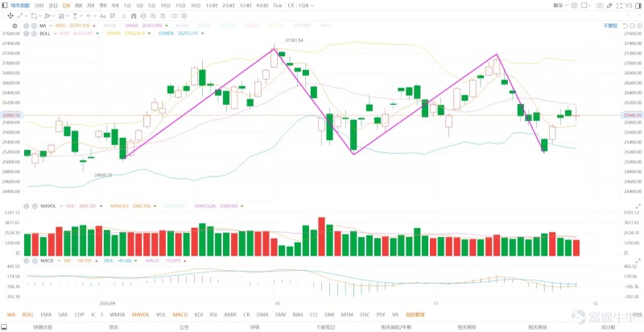Screen dimensions: 644x332
Task: Open the VS compare function
Action: coord(629,6)
